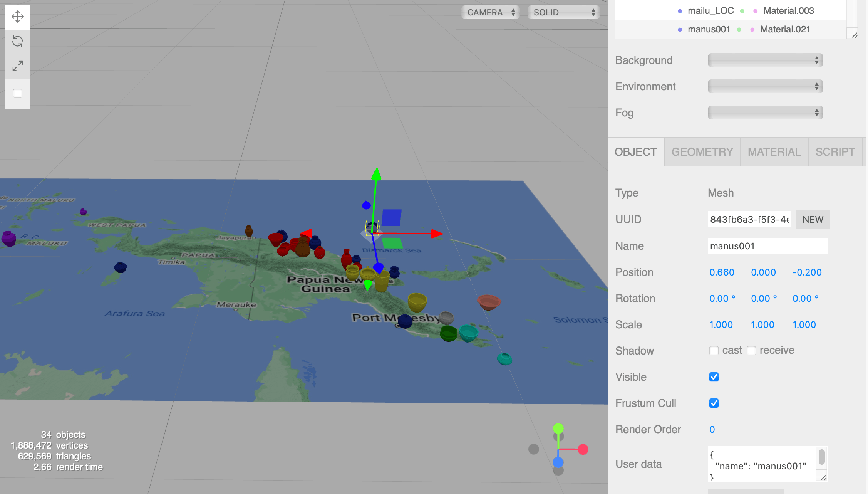Click the Name field containing manus001
The image size is (868, 494).
(767, 246)
